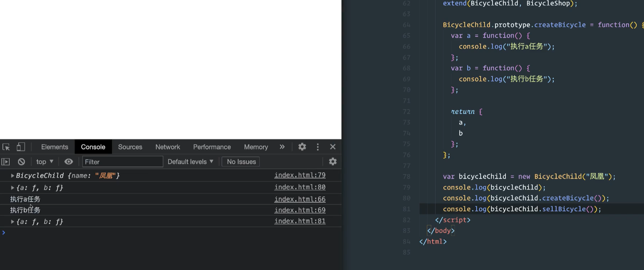Viewport: 644px width, 270px height.
Task: Click the sellBicycle call in editor line 81
Action: pos(564,209)
